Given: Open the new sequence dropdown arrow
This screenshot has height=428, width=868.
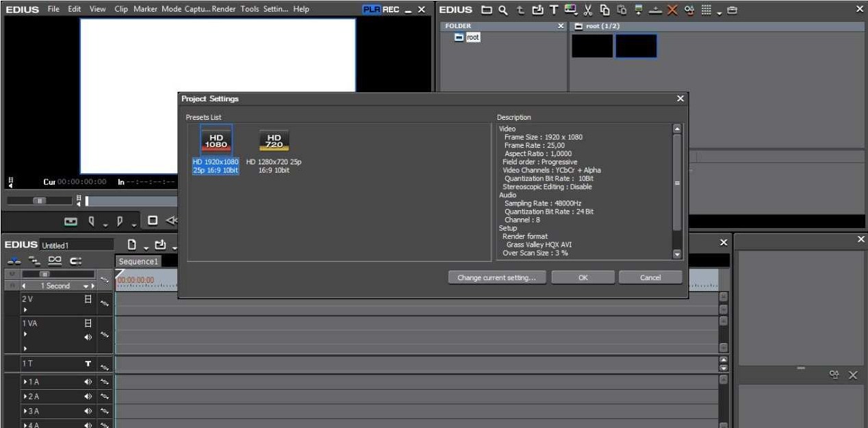Looking at the screenshot, I should tap(146, 247).
